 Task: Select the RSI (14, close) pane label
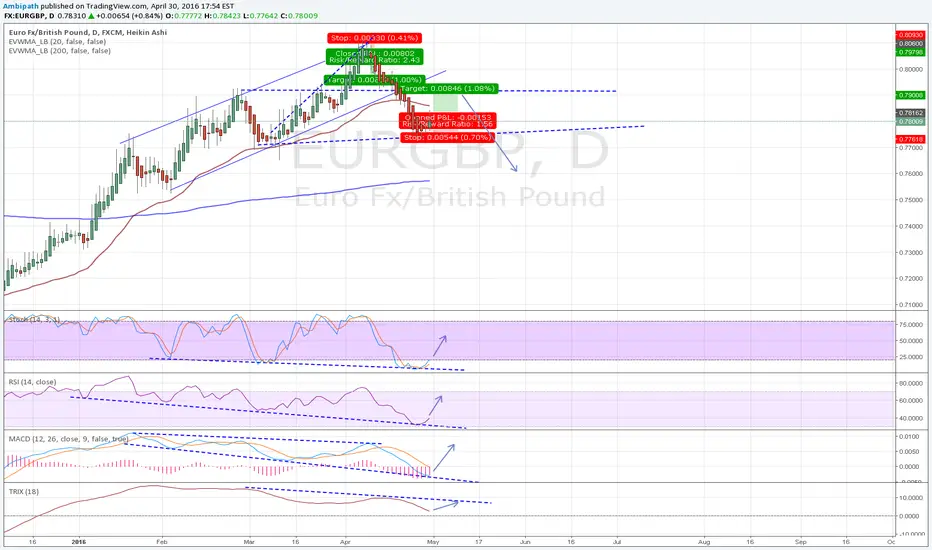32,382
